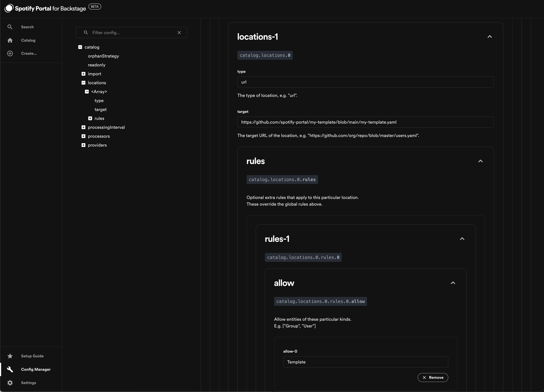
Task: Click the locations-1 heading
Action: tap(258, 37)
